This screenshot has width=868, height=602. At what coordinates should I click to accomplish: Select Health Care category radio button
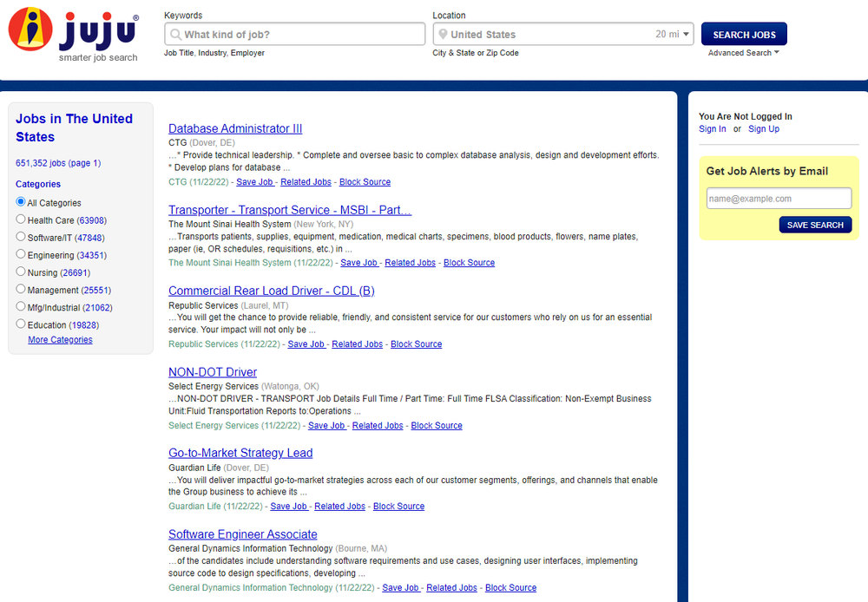[x=21, y=219]
